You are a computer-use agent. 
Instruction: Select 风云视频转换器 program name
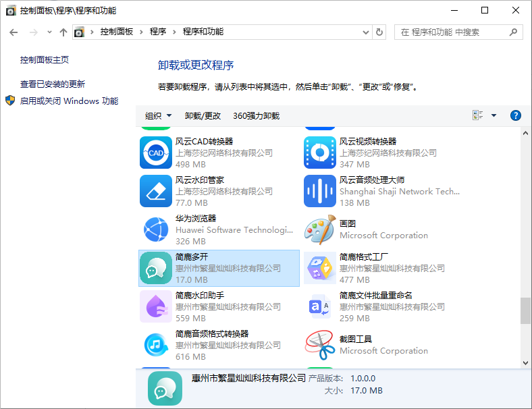click(x=368, y=142)
